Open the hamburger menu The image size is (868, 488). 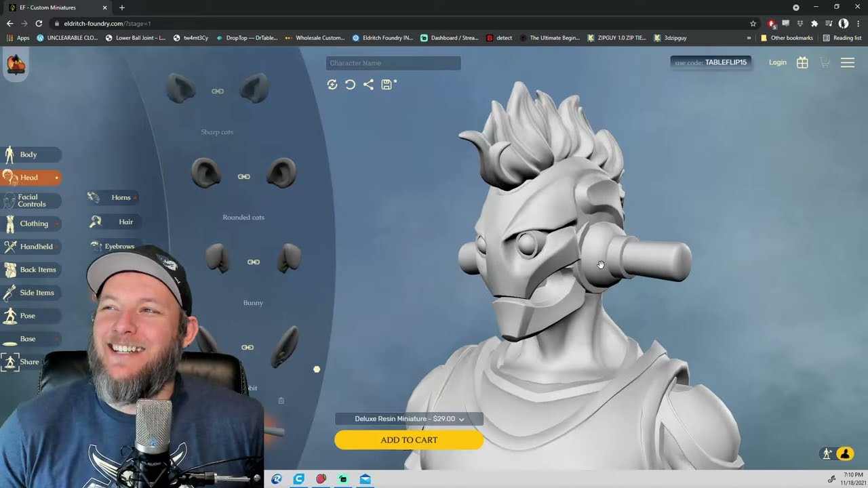click(x=848, y=62)
